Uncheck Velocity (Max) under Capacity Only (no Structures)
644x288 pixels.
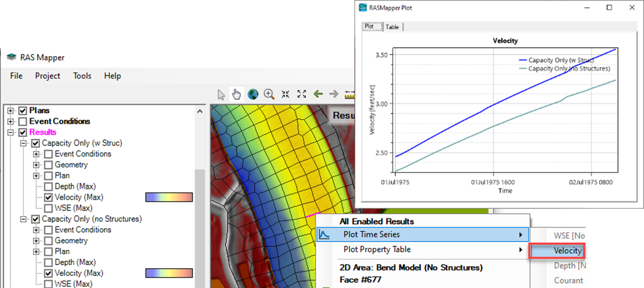pos(48,274)
